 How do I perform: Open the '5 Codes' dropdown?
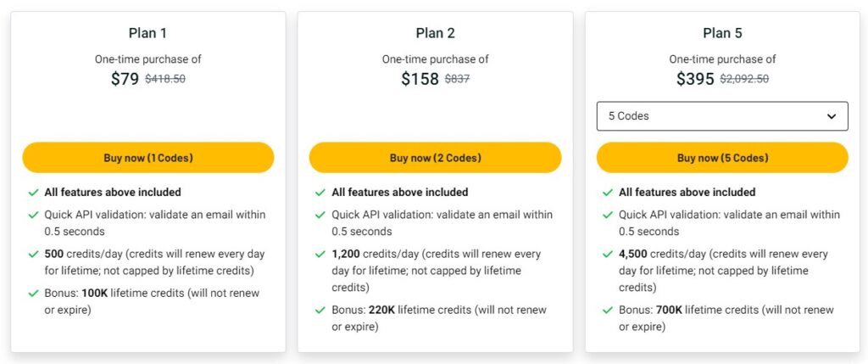point(721,116)
